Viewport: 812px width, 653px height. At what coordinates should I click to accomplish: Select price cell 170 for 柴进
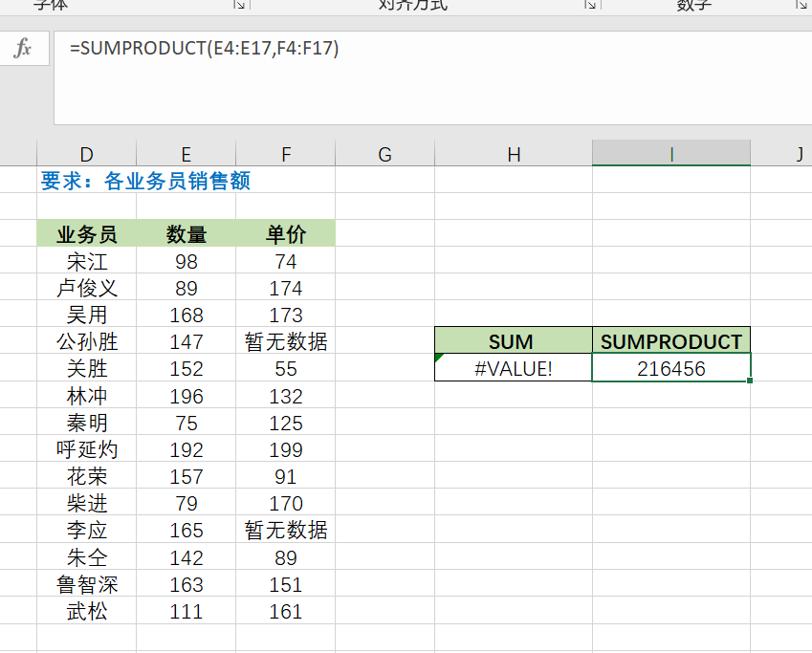285,503
